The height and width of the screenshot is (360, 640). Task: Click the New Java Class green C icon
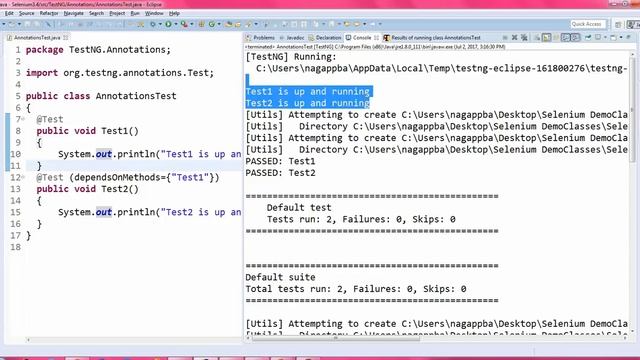[x=212, y=24]
